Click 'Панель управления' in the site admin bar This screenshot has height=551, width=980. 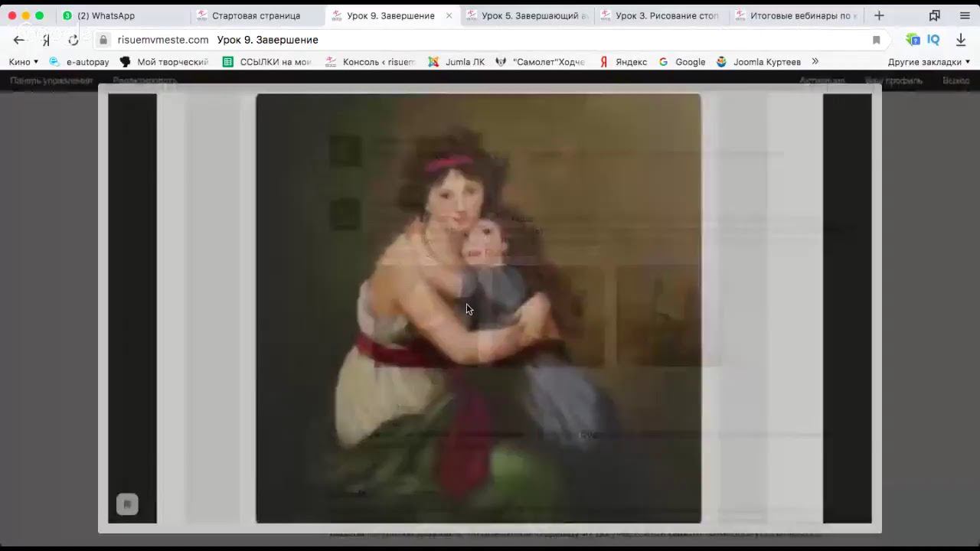[x=51, y=80]
